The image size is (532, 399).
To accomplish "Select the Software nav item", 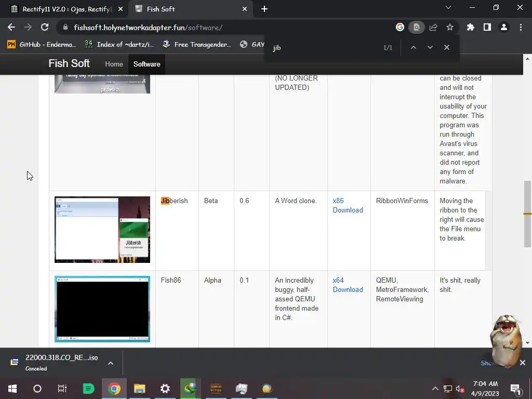I will (x=147, y=64).
